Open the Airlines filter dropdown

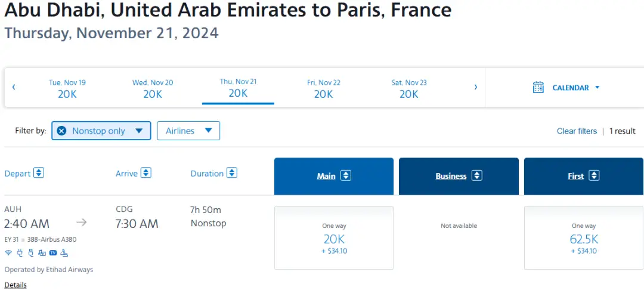(x=188, y=131)
